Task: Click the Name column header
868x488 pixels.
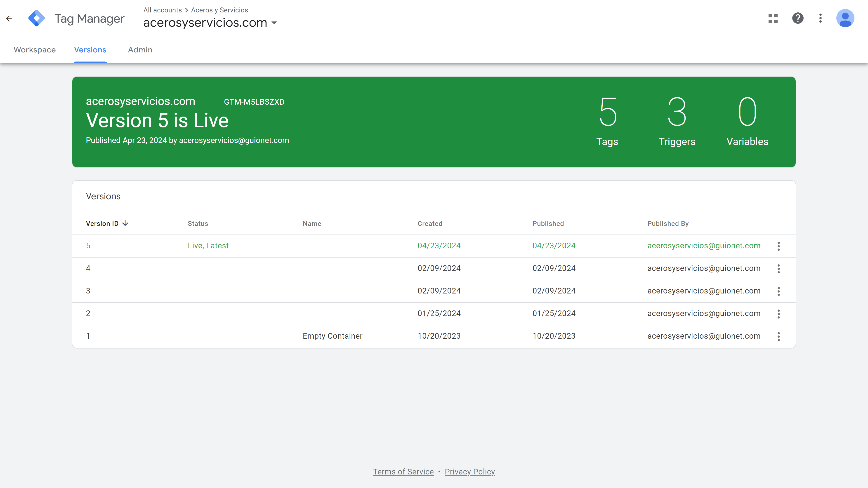Action: (312, 223)
